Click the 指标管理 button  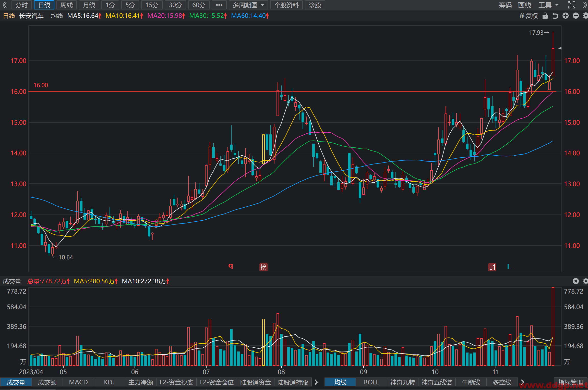click(x=570, y=382)
